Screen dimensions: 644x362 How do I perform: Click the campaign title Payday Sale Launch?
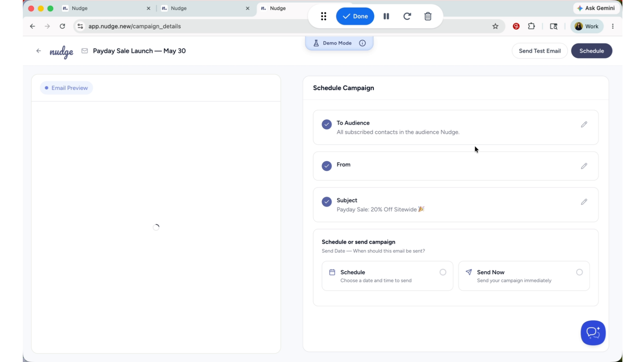139,51
